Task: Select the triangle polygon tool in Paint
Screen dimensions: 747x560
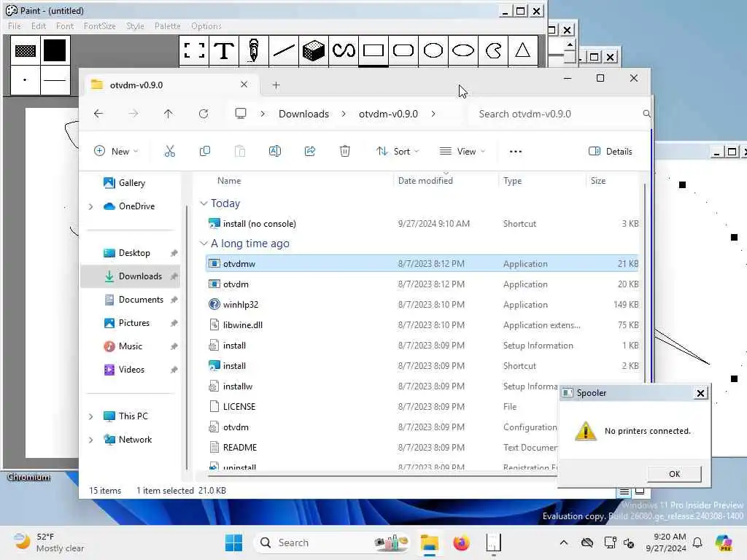Action: click(x=522, y=50)
